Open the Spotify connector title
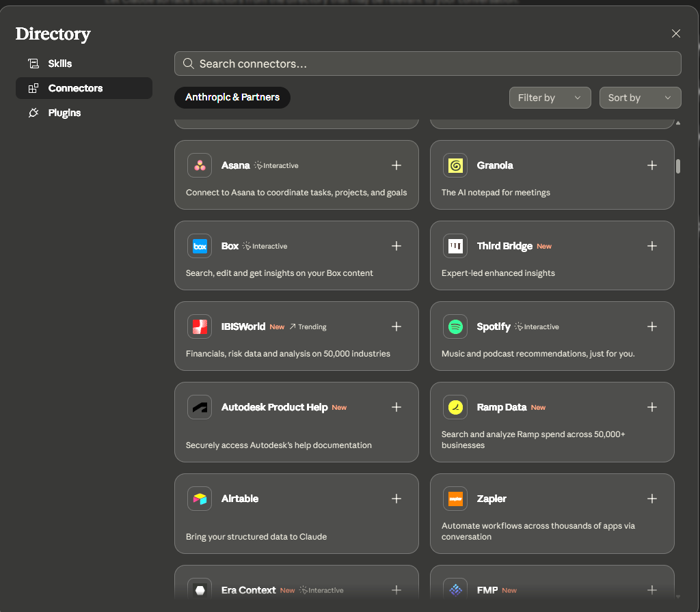 coord(494,326)
